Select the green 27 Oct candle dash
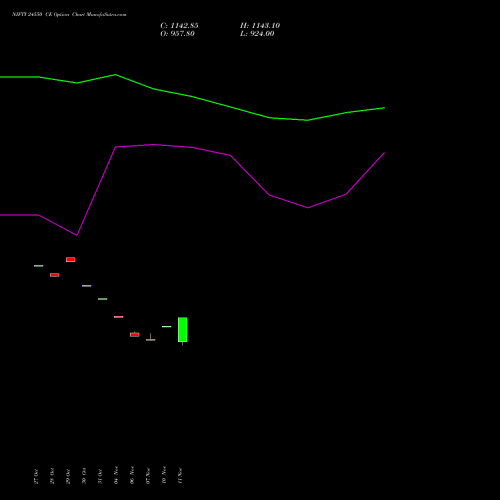 pyautogui.click(x=39, y=266)
